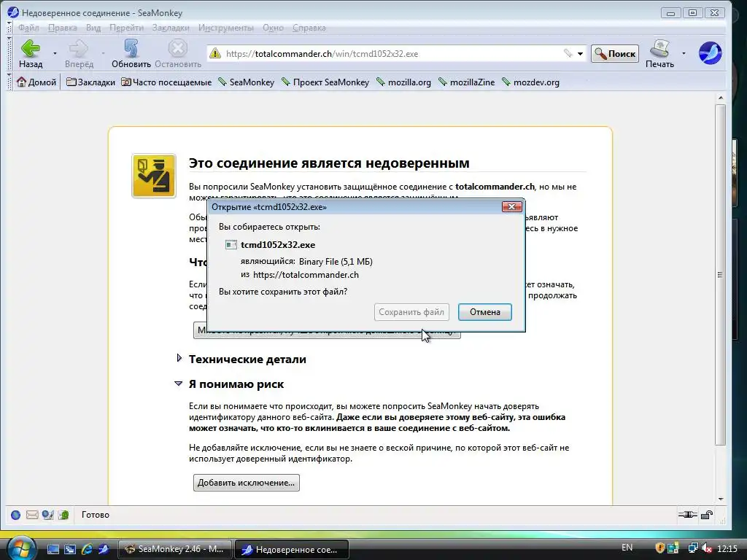Click network connection tray icon
This screenshot has height=560, width=747.
693,548
